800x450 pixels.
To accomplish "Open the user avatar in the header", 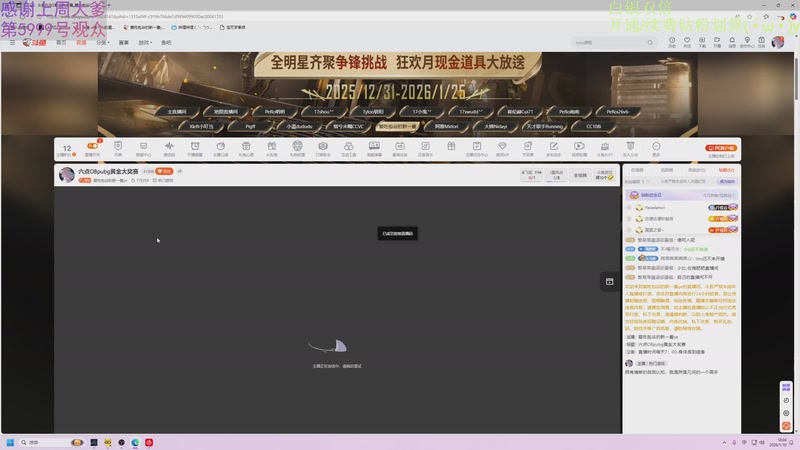I will tap(778, 42).
